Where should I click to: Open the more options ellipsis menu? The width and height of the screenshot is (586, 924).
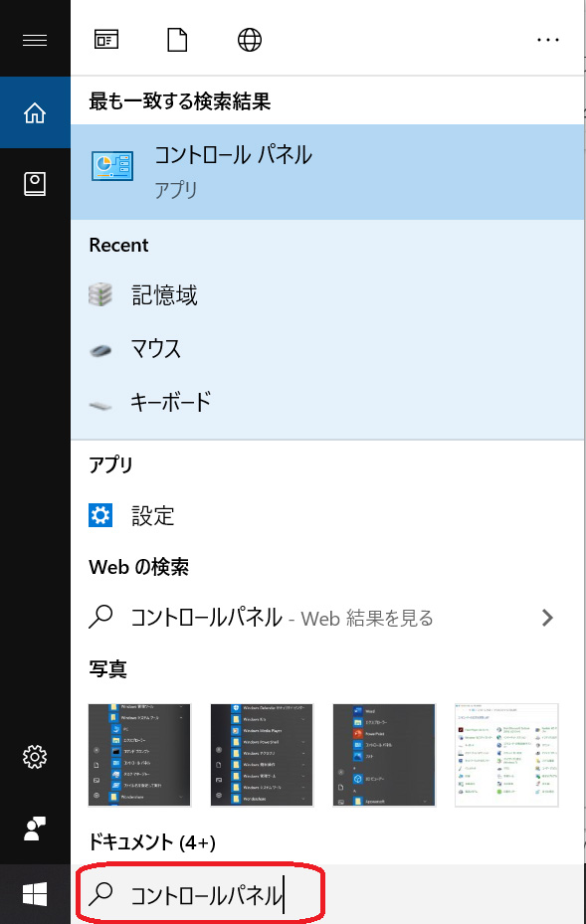[547, 40]
